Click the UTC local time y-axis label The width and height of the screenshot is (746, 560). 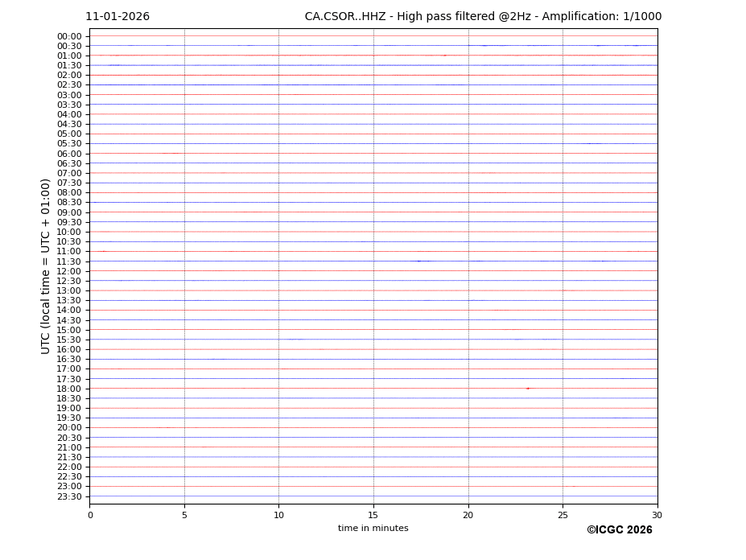click(46, 266)
